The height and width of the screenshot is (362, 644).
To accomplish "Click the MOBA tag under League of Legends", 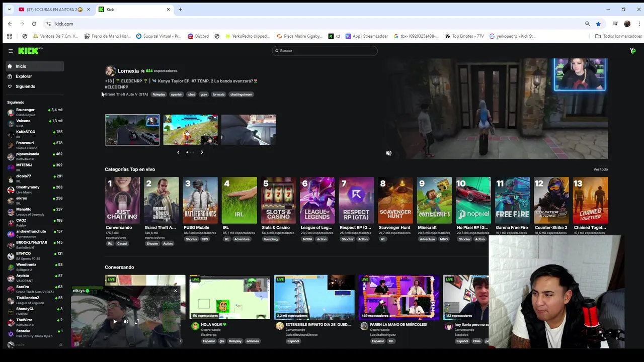I will click(x=307, y=239).
